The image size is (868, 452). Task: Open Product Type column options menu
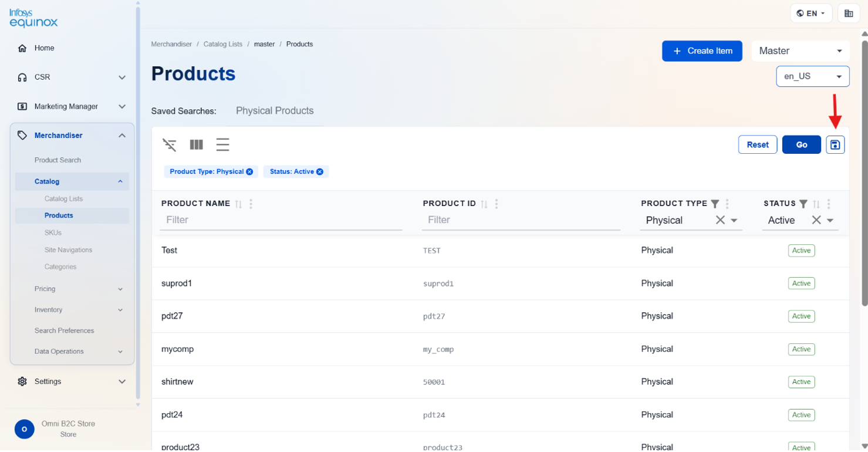(x=727, y=204)
